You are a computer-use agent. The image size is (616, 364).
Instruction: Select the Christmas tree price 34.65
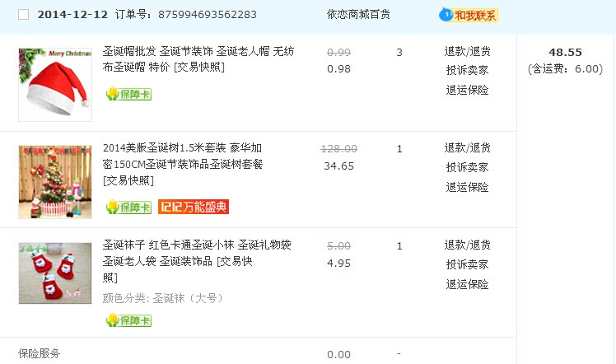(338, 166)
